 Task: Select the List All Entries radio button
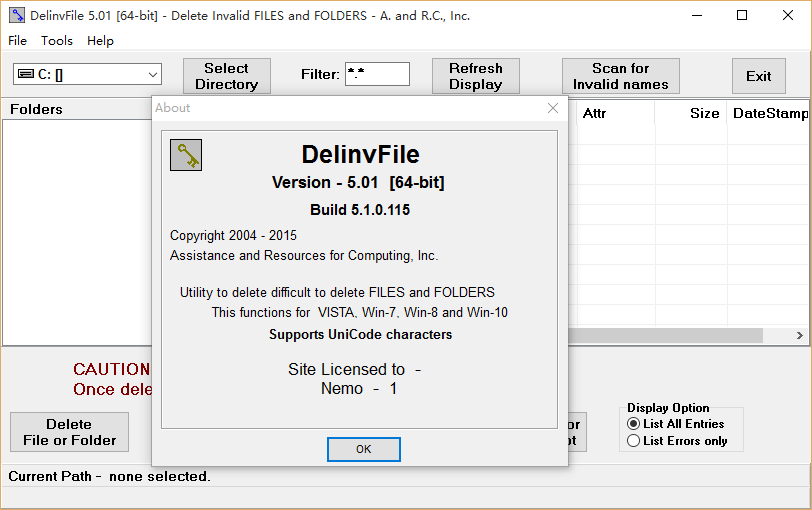pos(633,424)
